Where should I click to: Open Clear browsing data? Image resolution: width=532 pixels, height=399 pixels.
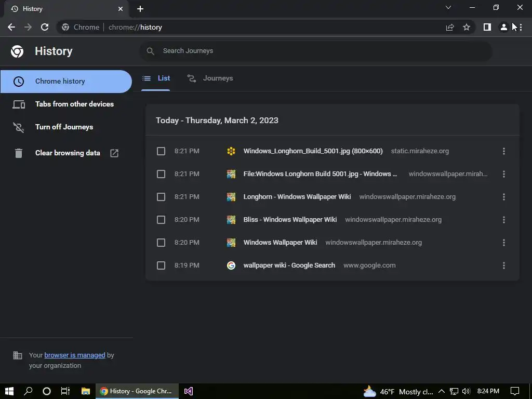click(66, 153)
